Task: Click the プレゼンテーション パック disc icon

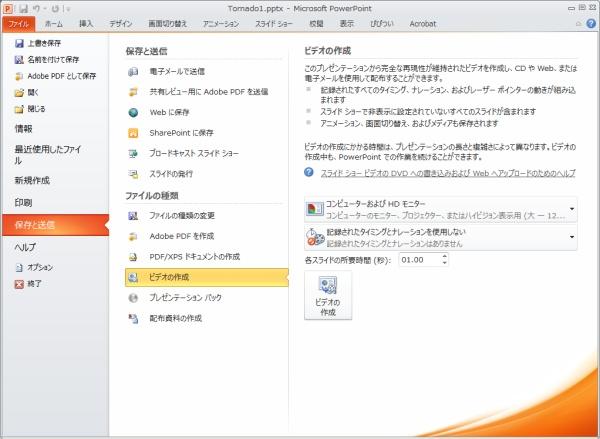Action: coord(133,298)
